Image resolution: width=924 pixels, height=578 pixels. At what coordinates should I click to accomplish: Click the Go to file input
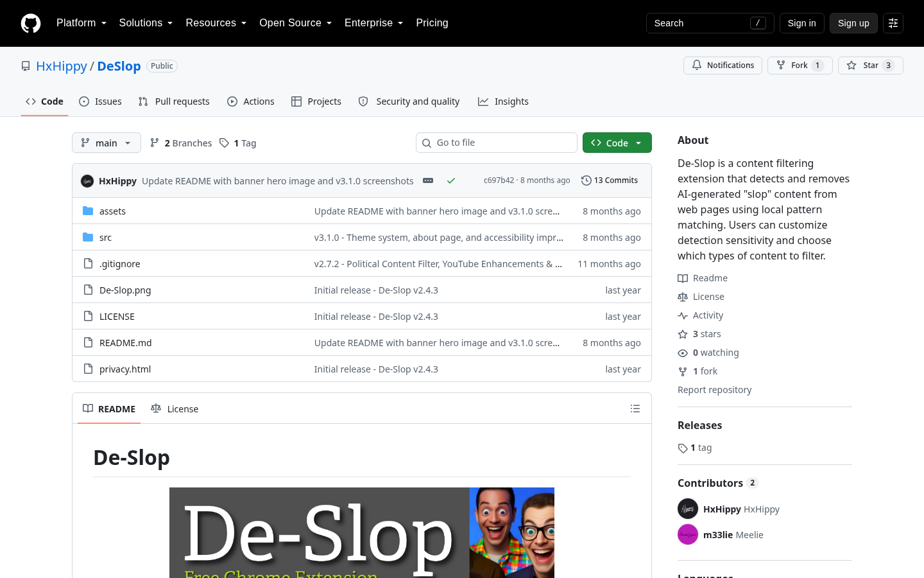(x=497, y=143)
